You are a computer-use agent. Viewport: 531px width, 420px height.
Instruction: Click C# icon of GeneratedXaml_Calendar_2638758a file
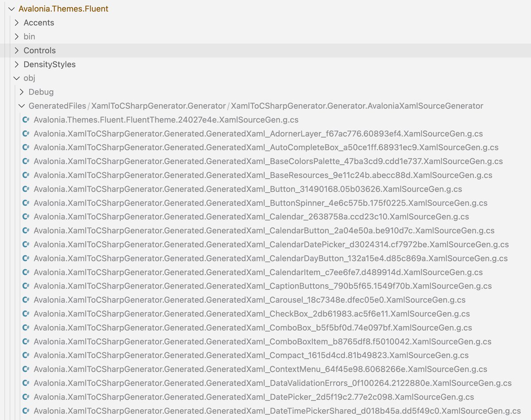click(x=26, y=217)
